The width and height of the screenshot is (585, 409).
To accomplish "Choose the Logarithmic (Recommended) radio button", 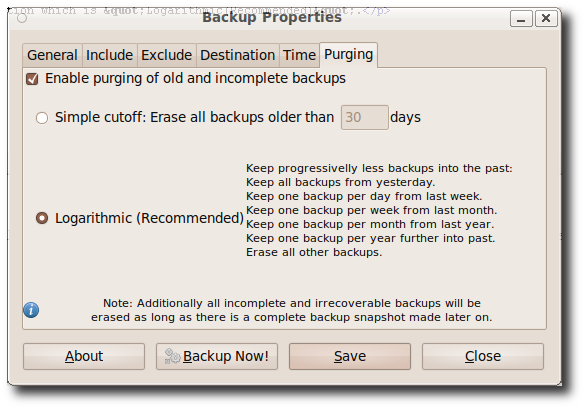I will pos(42,218).
